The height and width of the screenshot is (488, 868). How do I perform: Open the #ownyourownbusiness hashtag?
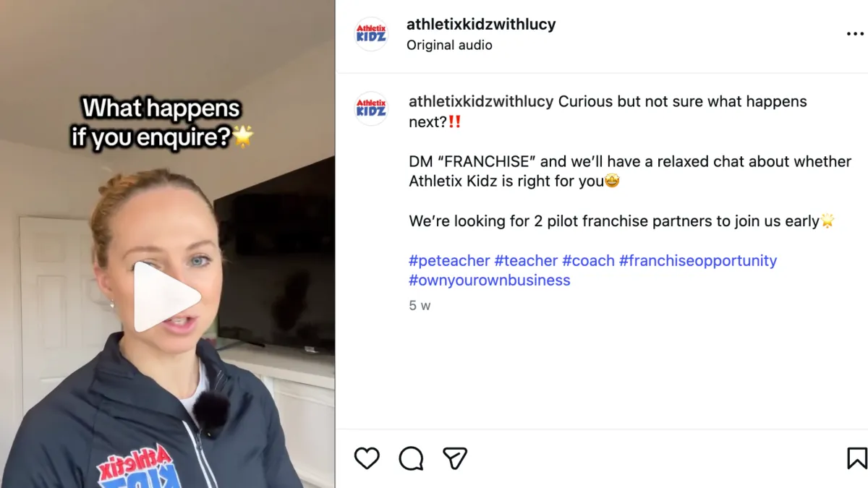(490, 281)
